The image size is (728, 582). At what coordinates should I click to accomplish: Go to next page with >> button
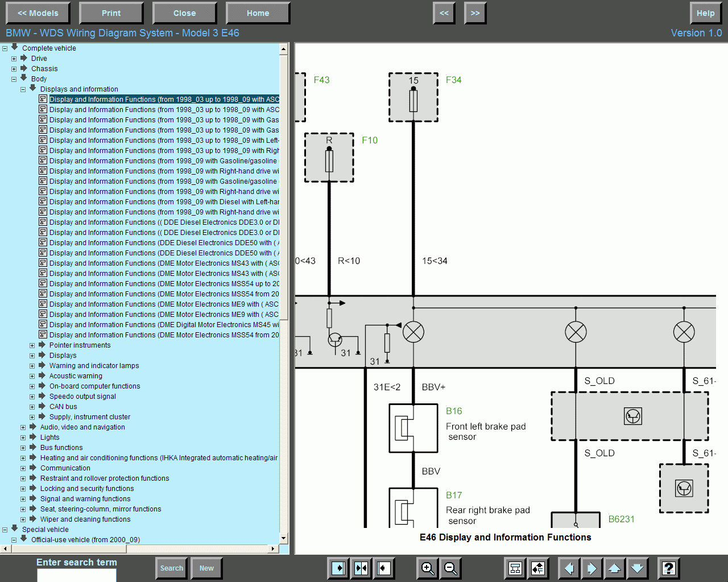[475, 13]
